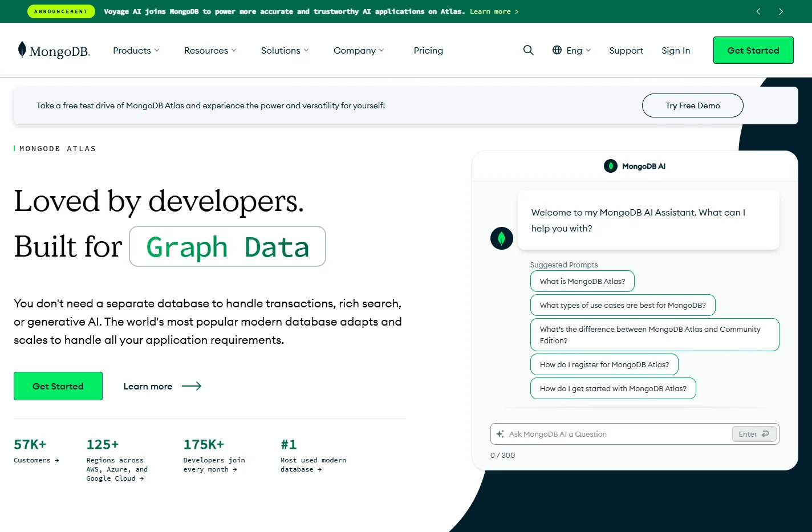Open the Pricing page
Screen dimensions: 812x532
pyautogui.click(x=428, y=50)
